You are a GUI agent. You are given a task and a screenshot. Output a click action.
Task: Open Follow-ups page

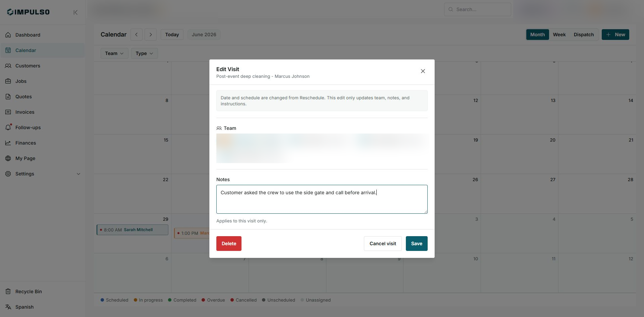click(43, 127)
